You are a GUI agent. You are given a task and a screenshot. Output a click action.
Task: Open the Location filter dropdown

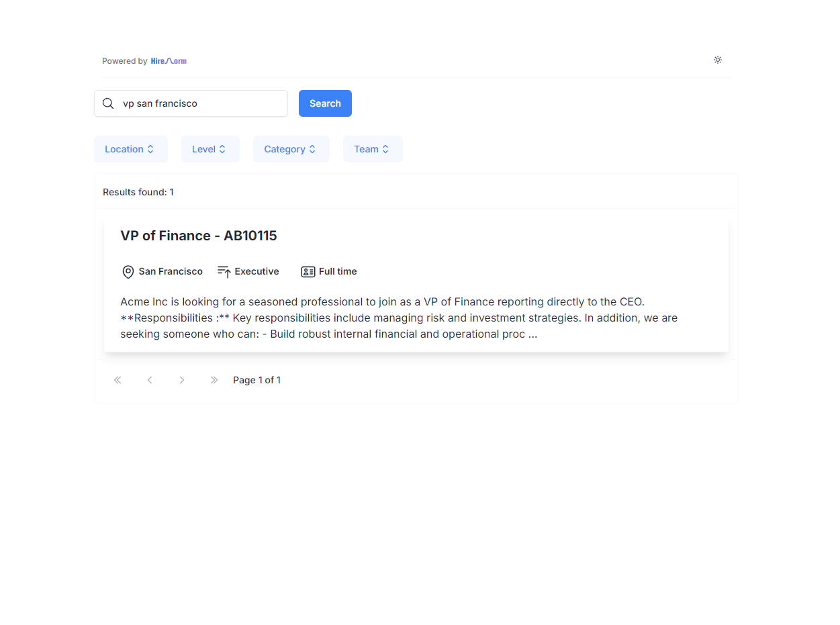pos(131,149)
